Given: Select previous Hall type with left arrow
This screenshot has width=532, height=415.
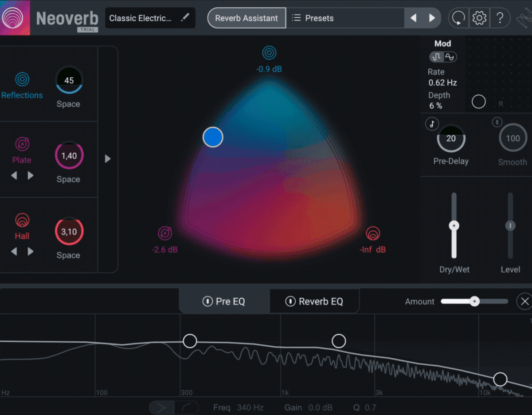Looking at the screenshot, I should (x=14, y=252).
